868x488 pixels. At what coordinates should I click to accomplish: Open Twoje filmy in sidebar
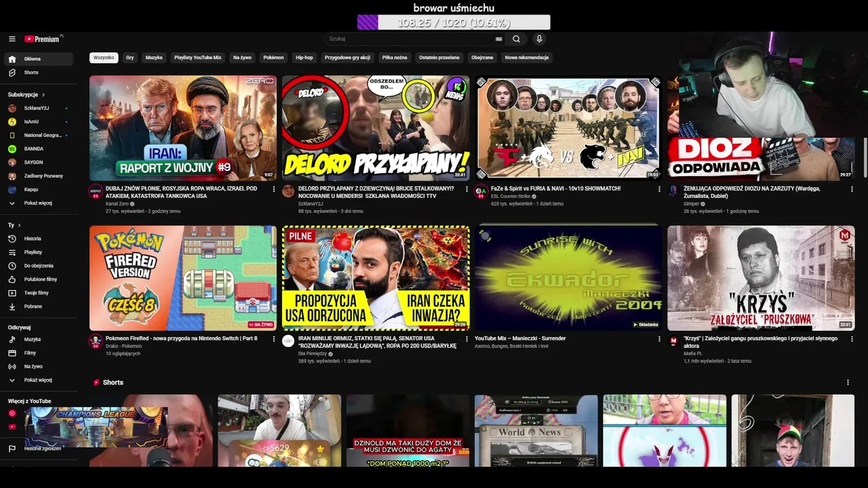(x=40, y=293)
